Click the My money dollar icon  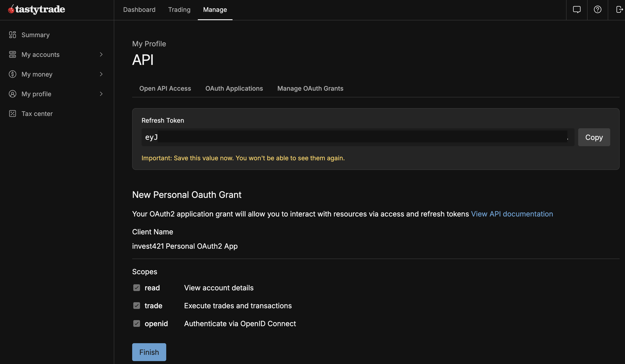click(12, 74)
